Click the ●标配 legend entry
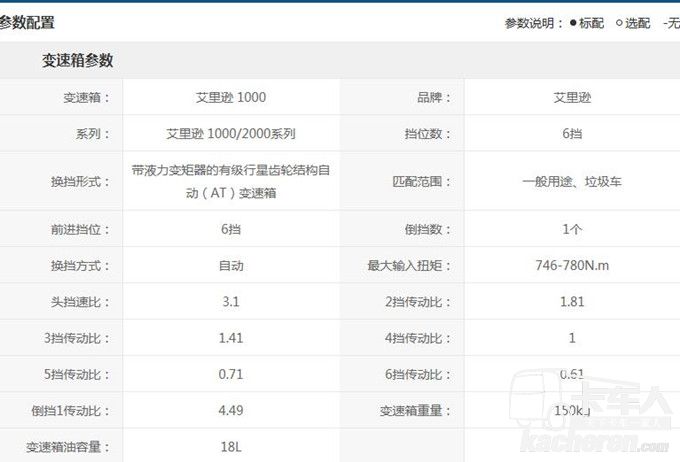 coord(587,23)
